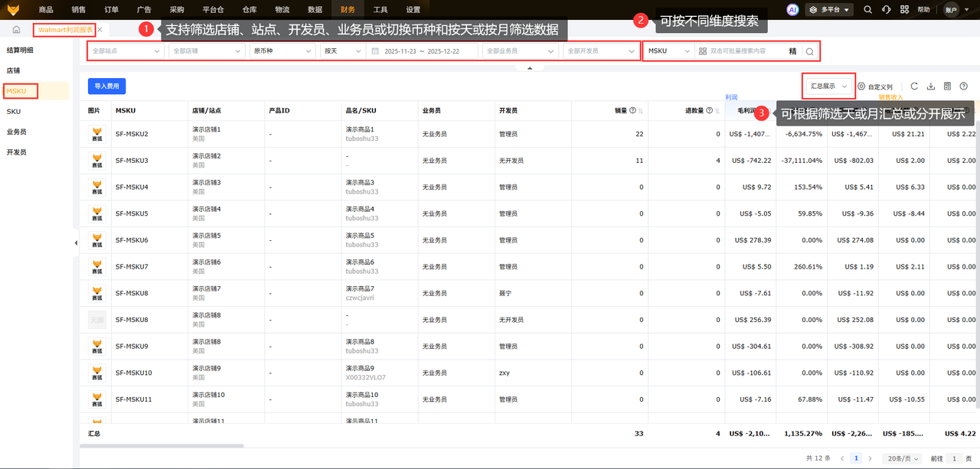Sort by the 退款量 column arrows
This screenshot has height=469, width=980.
click(x=717, y=111)
